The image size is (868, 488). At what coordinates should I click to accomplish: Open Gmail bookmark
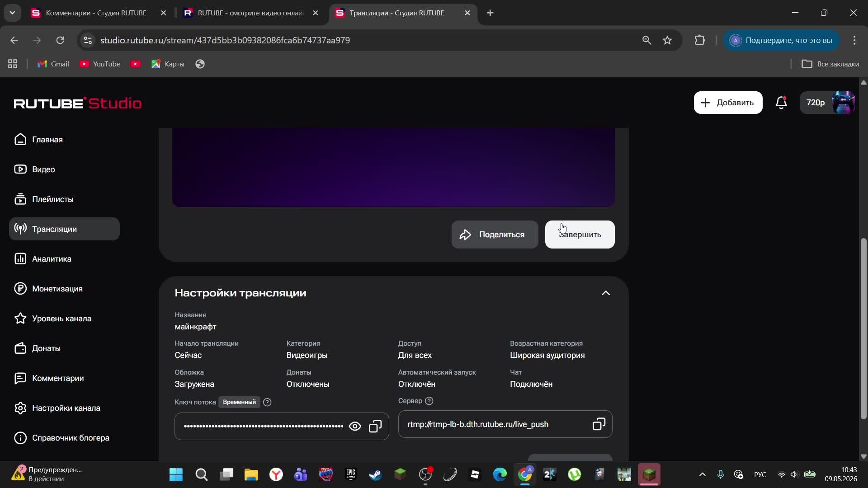point(53,64)
